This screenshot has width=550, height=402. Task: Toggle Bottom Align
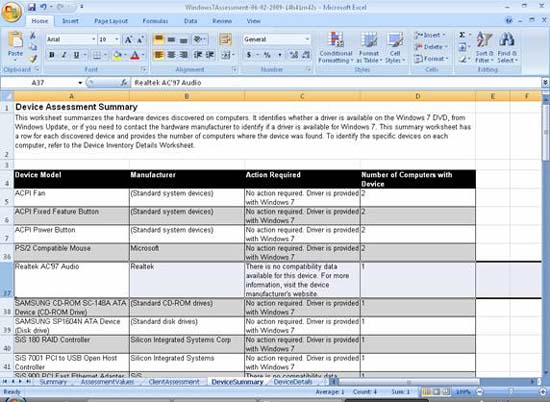[x=183, y=39]
